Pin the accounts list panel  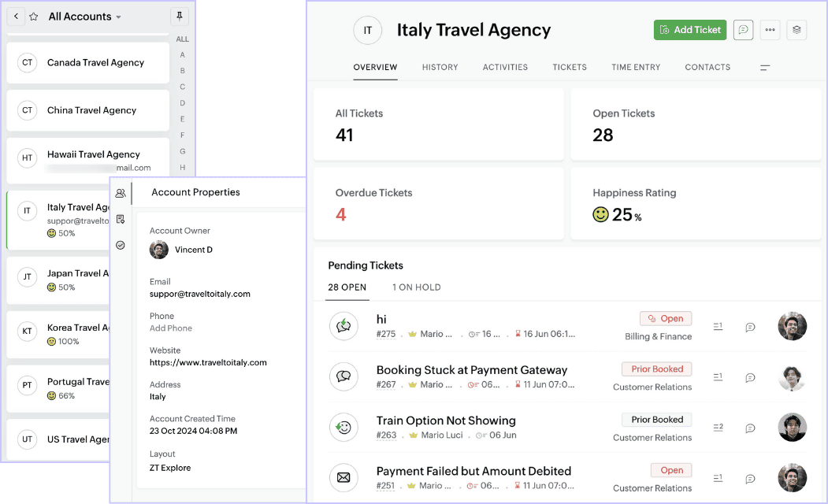pyautogui.click(x=180, y=17)
